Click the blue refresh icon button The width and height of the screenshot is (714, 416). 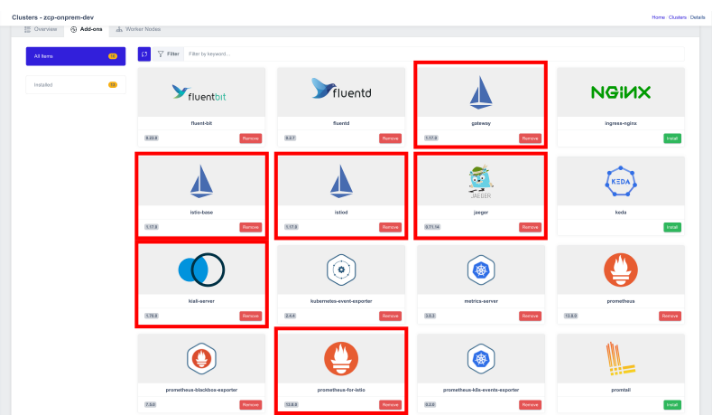[x=144, y=54]
